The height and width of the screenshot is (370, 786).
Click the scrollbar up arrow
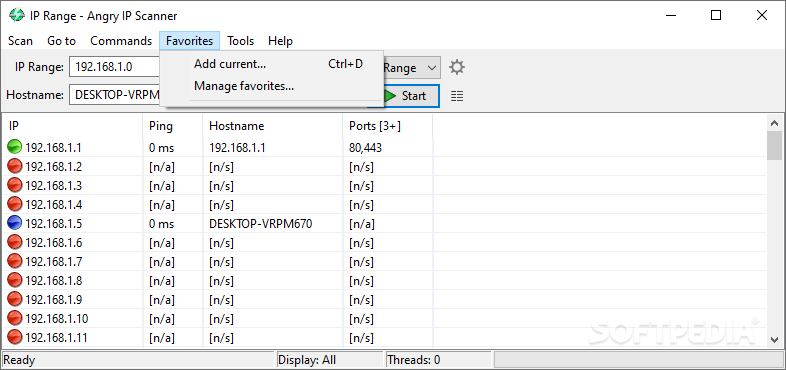774,123
